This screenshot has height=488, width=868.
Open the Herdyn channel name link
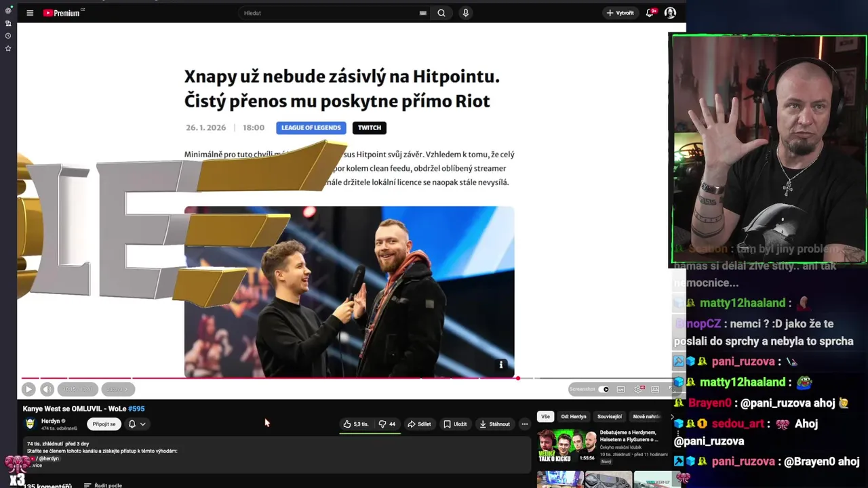pyautogui.click(x=51, y=421)
